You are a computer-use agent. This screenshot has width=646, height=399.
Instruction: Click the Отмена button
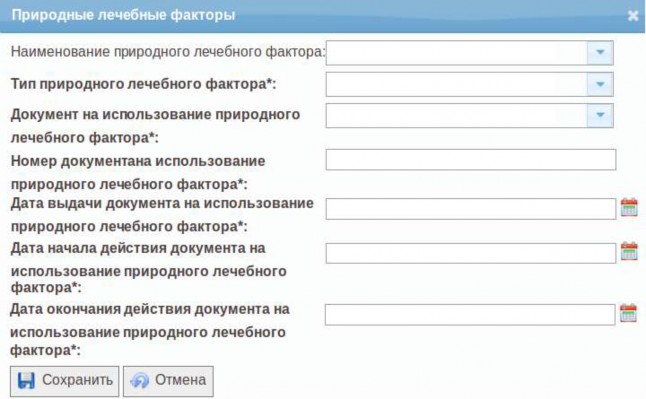coord(169,381)
